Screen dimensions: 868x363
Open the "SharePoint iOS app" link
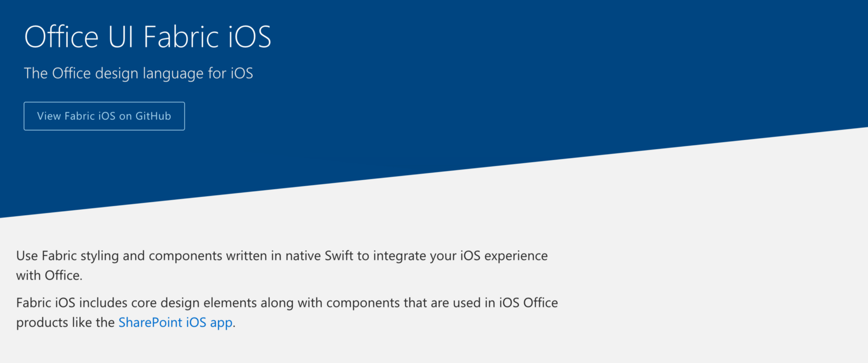(x=176, y=322)
